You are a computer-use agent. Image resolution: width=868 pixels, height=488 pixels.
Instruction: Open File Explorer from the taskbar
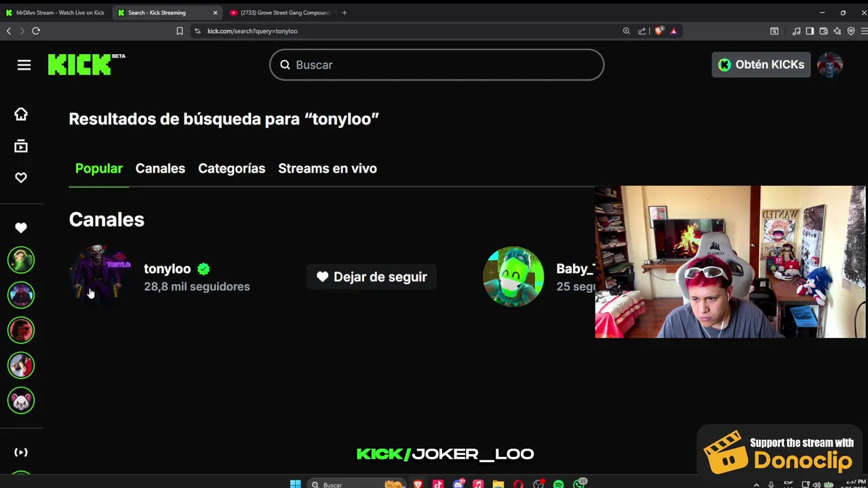pos(498,484)
